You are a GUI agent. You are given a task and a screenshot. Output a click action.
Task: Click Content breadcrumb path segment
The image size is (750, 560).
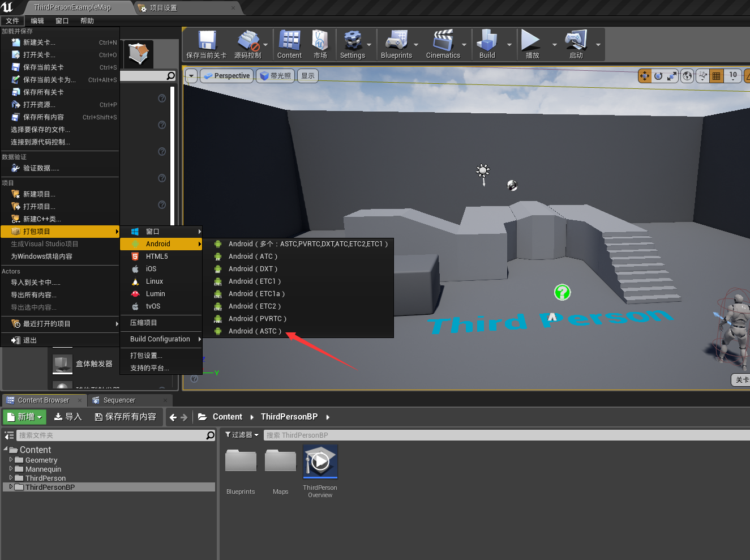[227, 417]
